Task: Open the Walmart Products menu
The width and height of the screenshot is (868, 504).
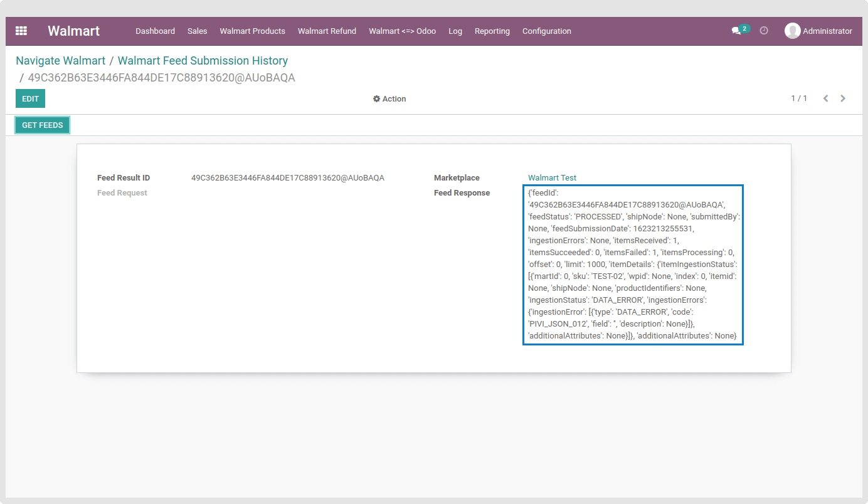Action: point(252,31)
